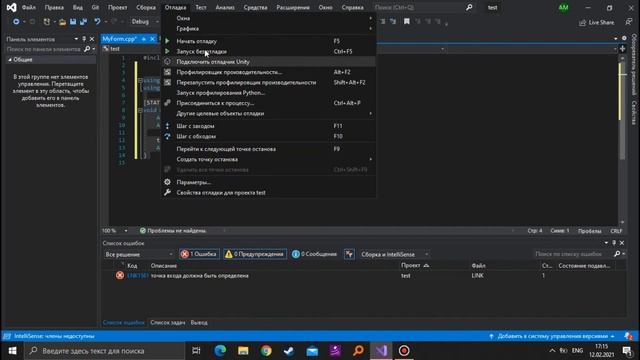Click the error list search magnifier icon

(x=617, y=254)
